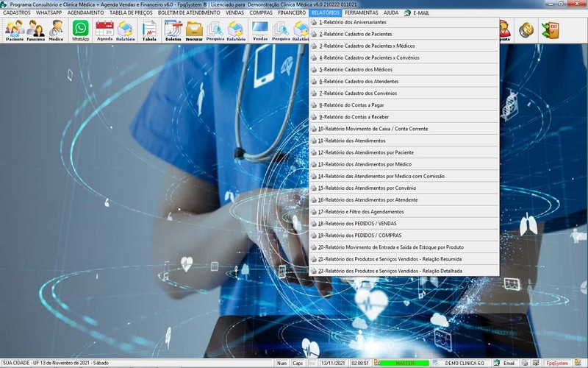
Task: Click the Funciona employee icon
Action: (x=35, y=30)
